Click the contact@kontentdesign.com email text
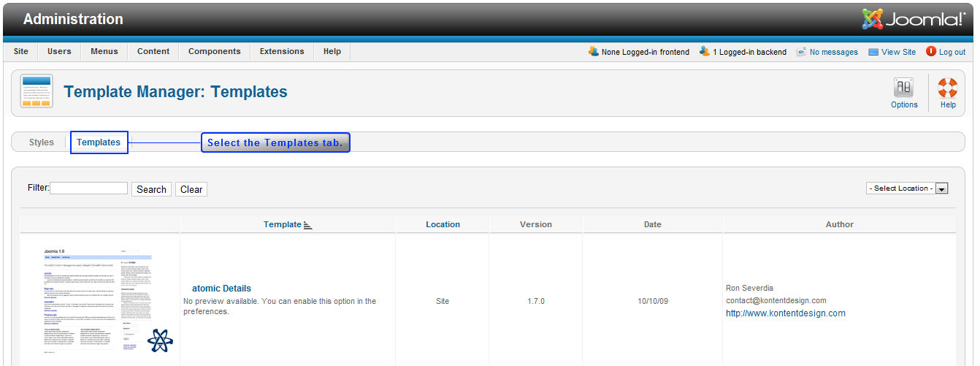 776,300
